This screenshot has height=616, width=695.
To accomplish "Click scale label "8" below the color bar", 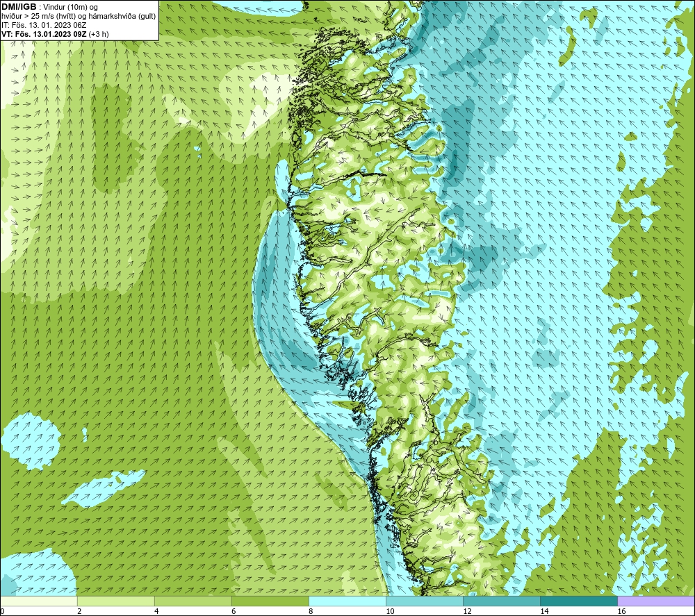I will pos(311,611).
